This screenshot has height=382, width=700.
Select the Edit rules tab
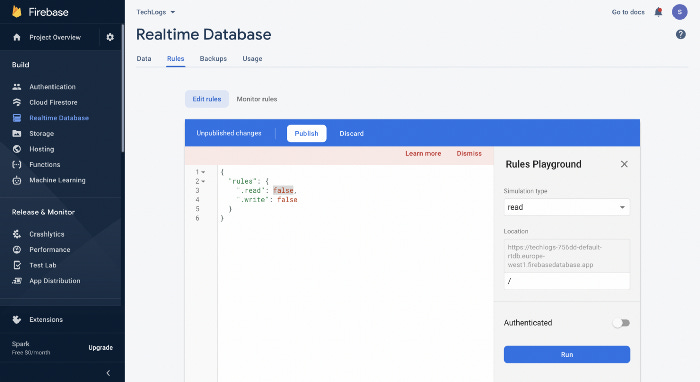pyautogui.click(x=207, y=99)
